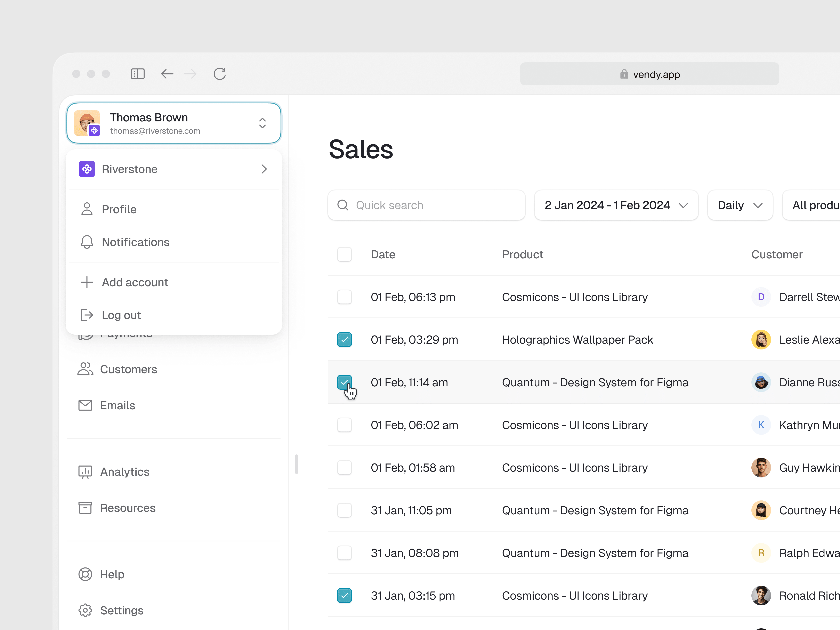Click the Product column header
The height and width of the screenshot is (630, 840).
pyautogui.click(x=523, y=255)
